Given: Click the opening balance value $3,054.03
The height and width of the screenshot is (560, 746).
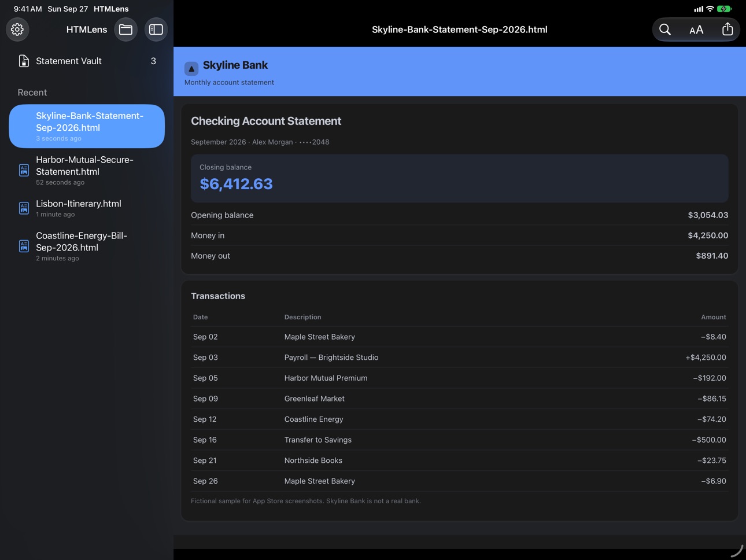Looking at the screenshot, I should pyautogui.click(x=708, y=215).
